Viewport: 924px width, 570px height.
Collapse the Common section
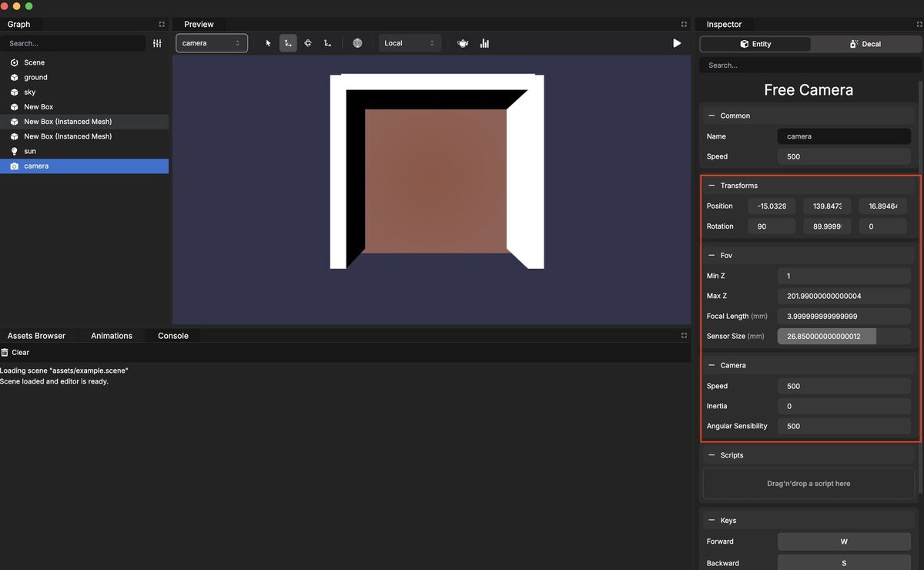(711, 116)
